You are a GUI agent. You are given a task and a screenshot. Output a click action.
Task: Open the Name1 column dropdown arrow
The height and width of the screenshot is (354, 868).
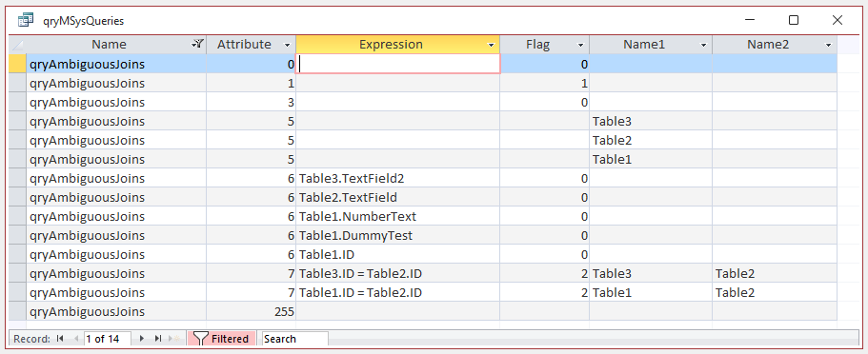point(703,45)
